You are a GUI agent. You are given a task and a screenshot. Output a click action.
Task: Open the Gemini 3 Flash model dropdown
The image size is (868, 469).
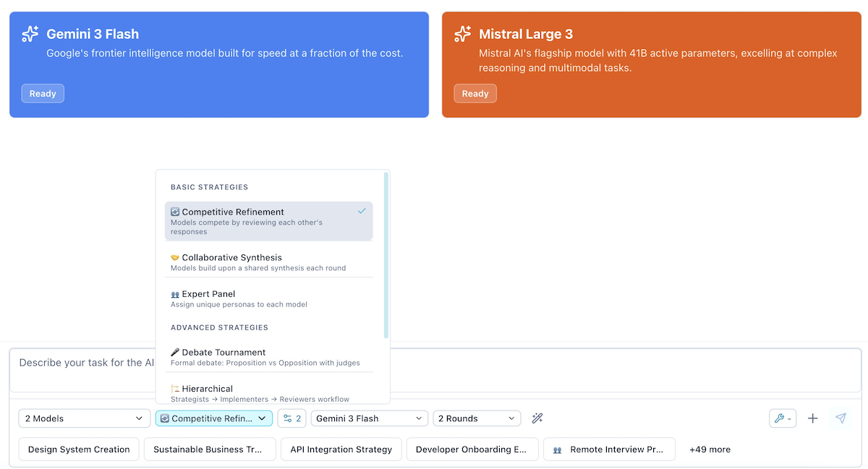pyautogui.click(x=369, y=418)
